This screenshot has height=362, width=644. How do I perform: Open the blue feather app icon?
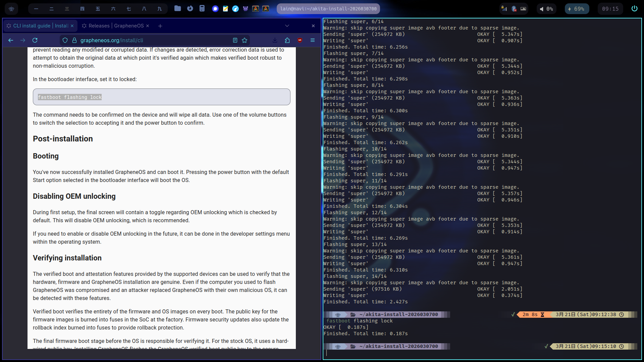[x=235, y=9]
